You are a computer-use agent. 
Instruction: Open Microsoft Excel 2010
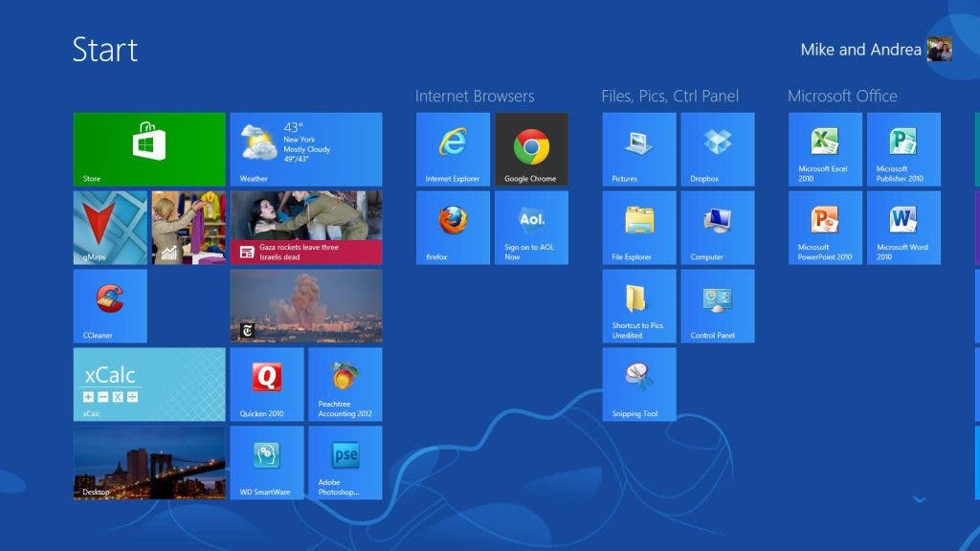point(826,149)
